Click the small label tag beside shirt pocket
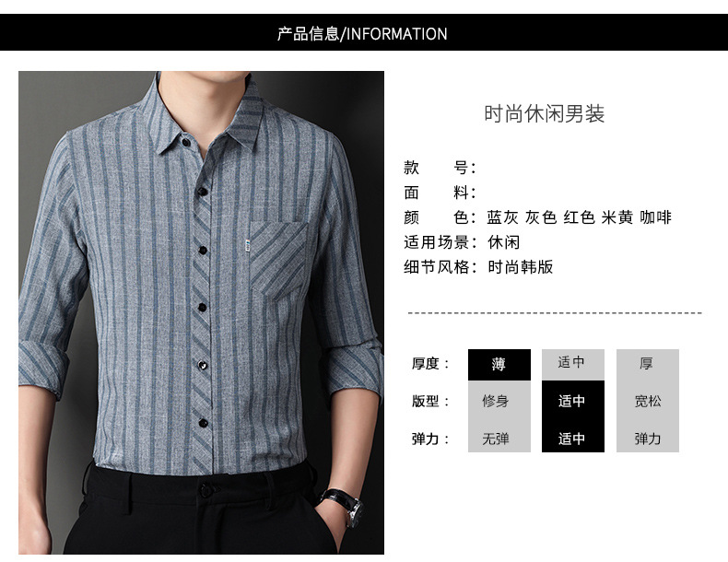Image resolution: width=728 pixels, height=562 pixels. tap(248, 246)
